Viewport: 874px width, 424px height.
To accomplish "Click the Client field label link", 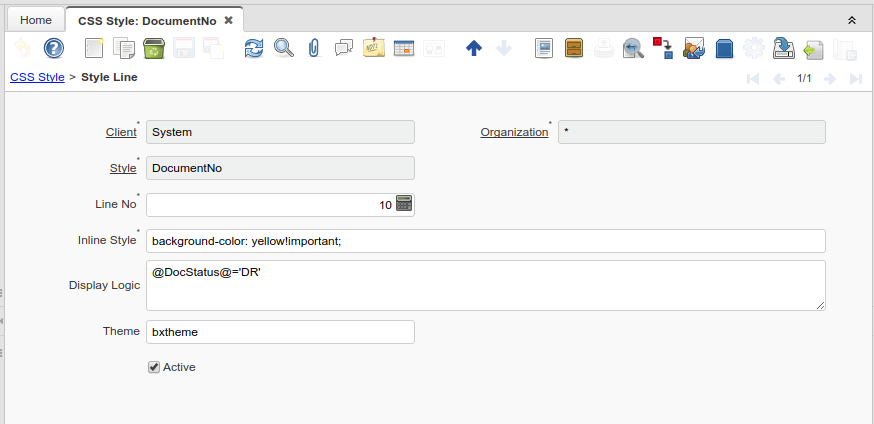I will [121, 132].
